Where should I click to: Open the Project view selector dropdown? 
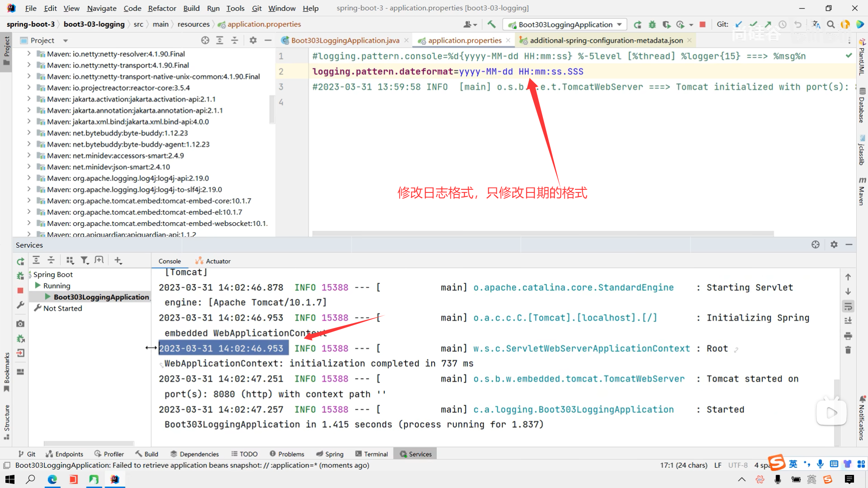(66, 41)
